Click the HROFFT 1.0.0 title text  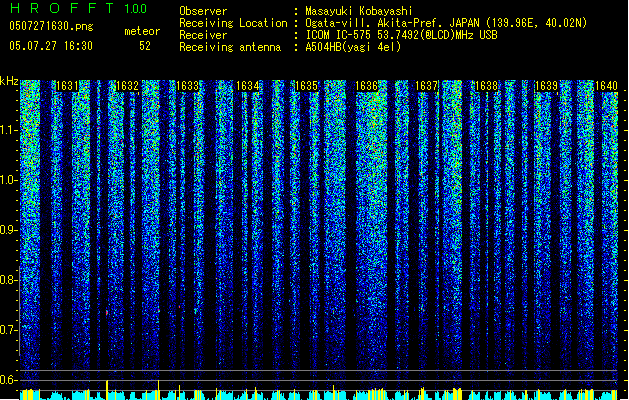pos(79,8)
